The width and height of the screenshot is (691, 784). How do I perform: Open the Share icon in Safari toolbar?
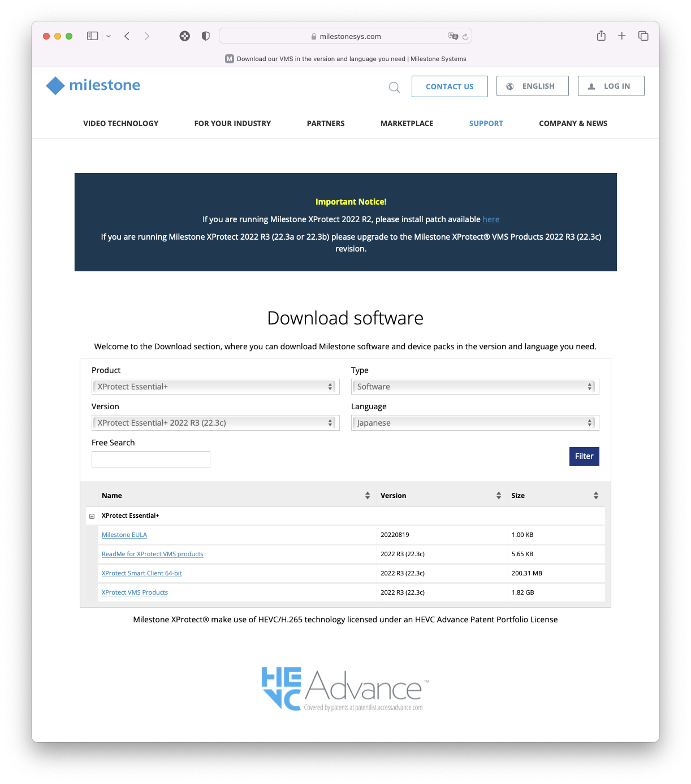click(x=601, y=36)
